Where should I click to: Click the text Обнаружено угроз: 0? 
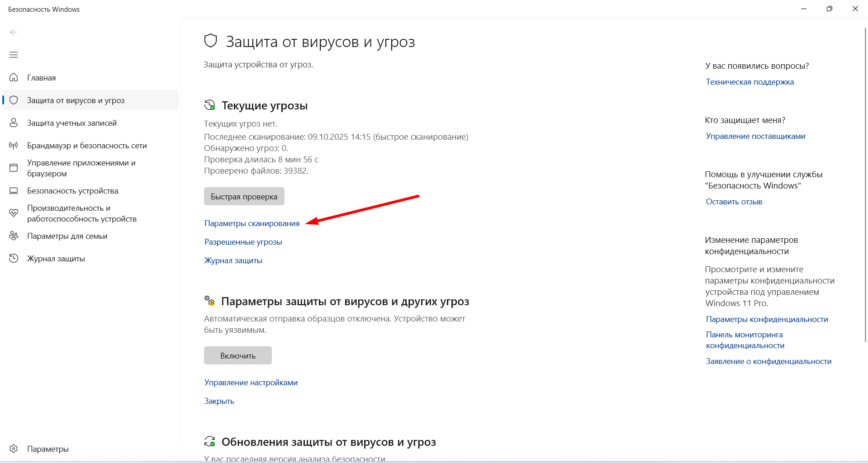[x=246, y=148]
